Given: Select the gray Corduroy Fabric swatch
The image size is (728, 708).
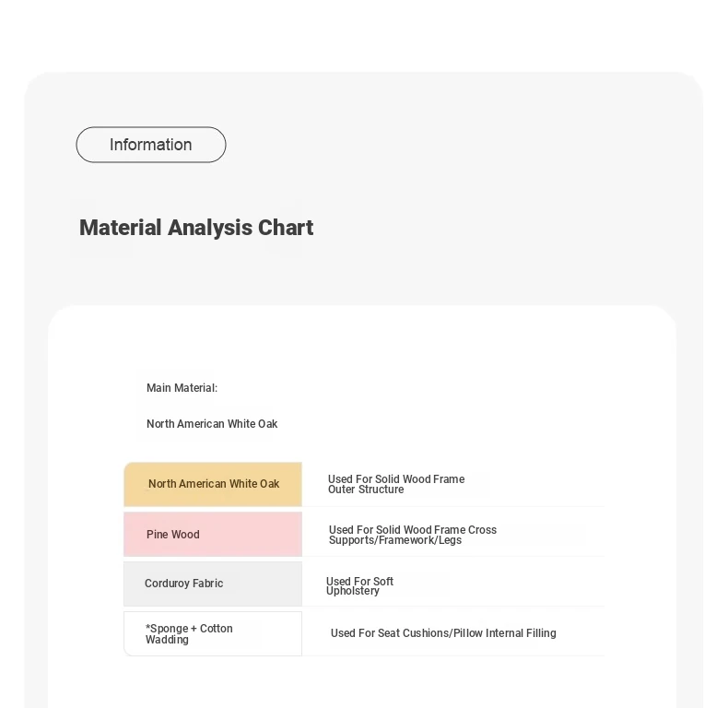Looking at the screenshot, I should tap(213, 584).
